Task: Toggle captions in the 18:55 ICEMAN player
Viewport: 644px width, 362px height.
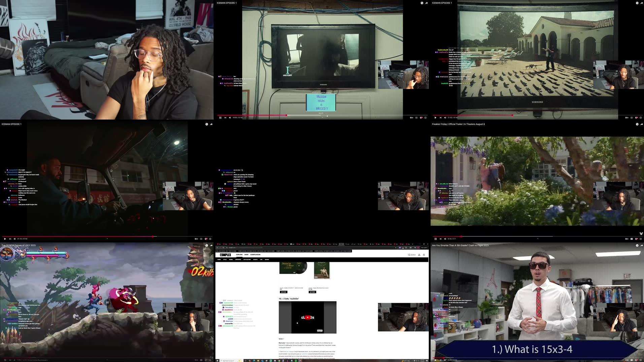Action: pyautogui.click(x=416, y=118)
